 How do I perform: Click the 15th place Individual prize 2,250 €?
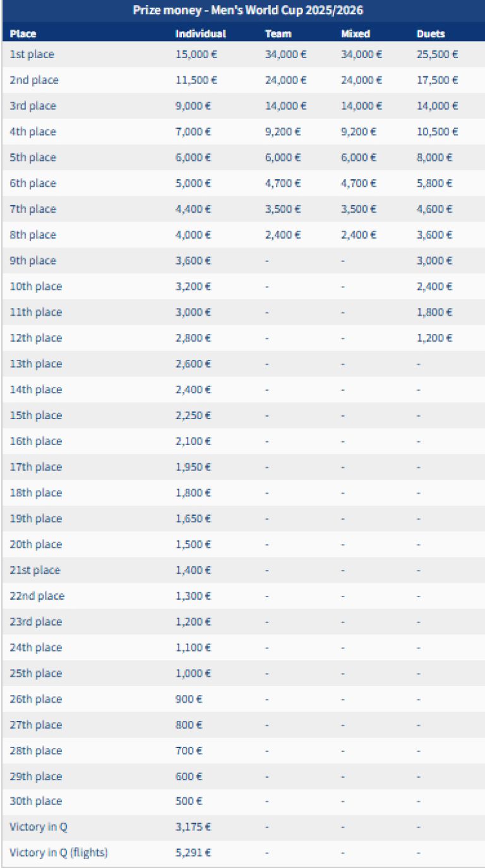tap(193, 415)
